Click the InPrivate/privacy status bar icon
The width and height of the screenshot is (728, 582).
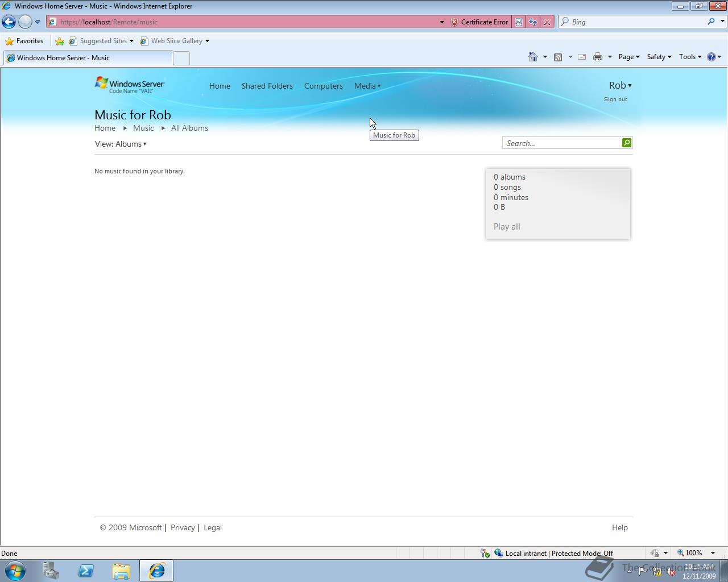[655, 553]
